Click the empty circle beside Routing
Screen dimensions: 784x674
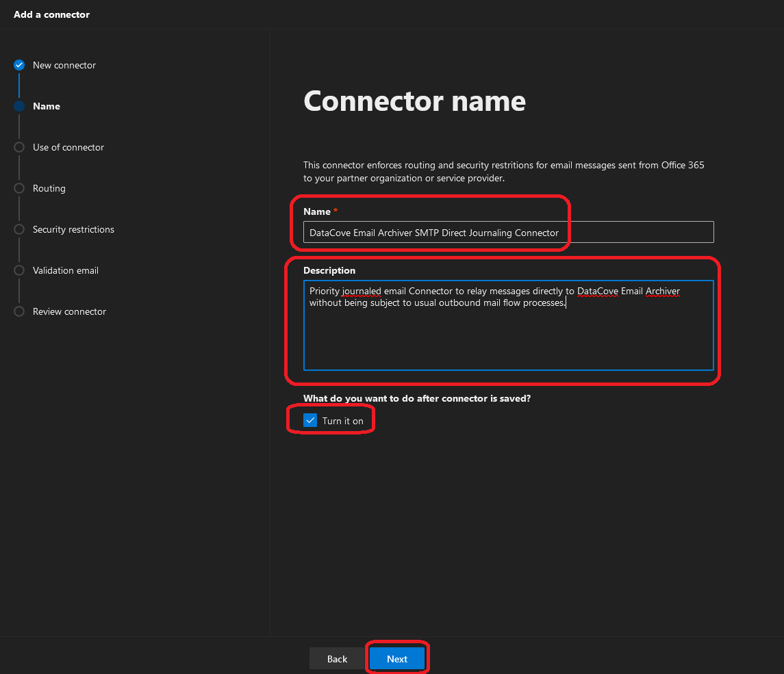(19, 188)
